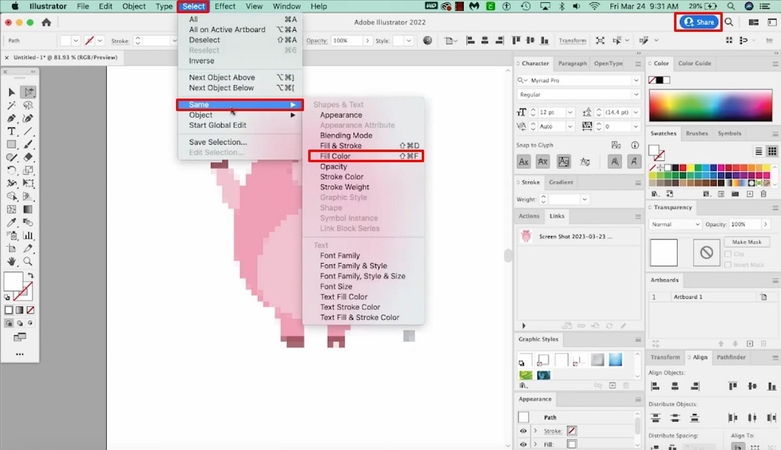Screen dimensions: 781x450
Task: Set paint mode to None in toolbar
Action: [x=30, y=310]
